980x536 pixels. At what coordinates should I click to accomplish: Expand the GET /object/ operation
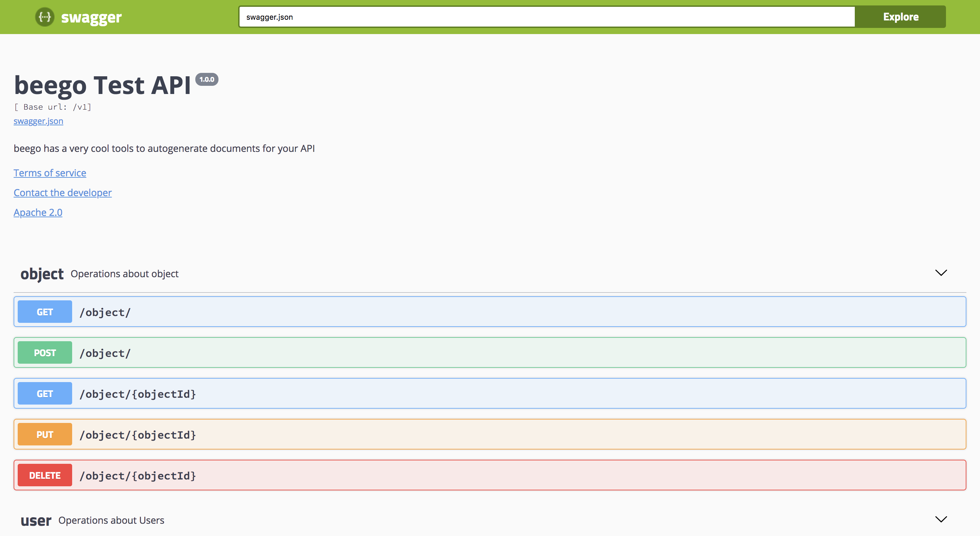(x=490, y=312)
